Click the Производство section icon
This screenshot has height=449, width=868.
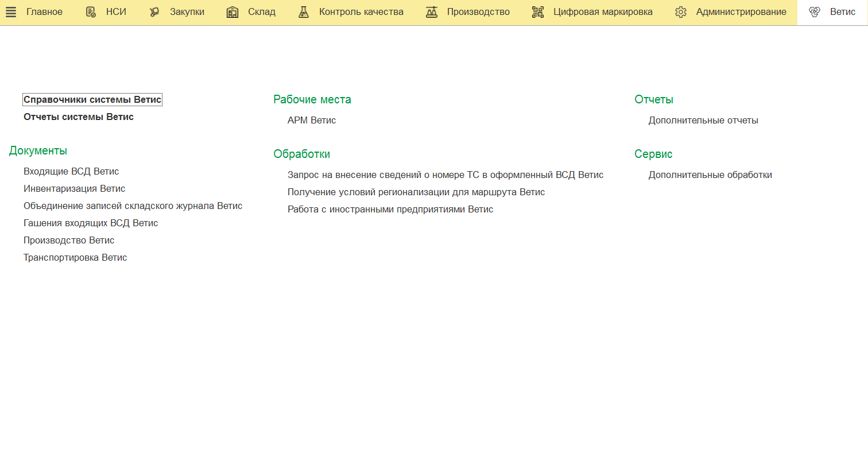coord(432,12)
